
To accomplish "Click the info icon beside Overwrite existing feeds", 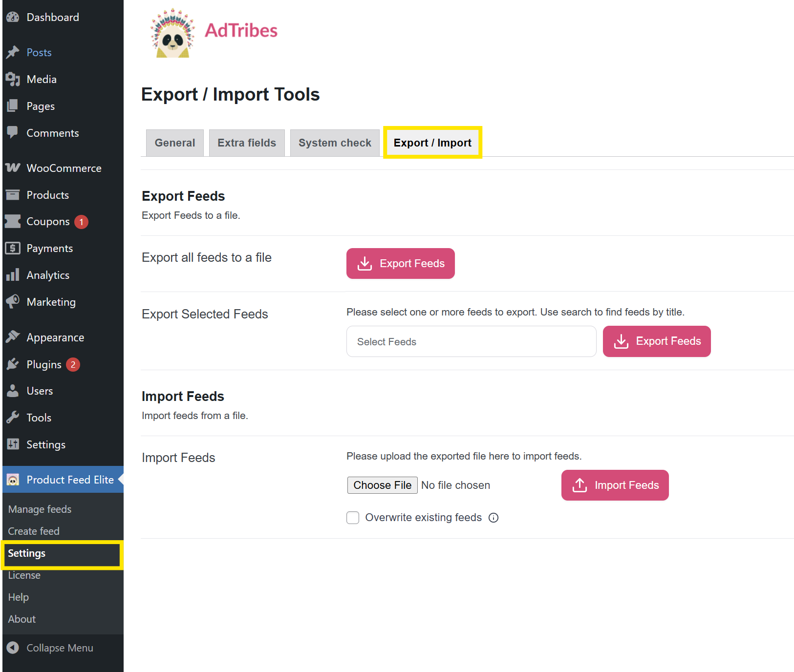I will pyautogui.click(x=494, y=518).
